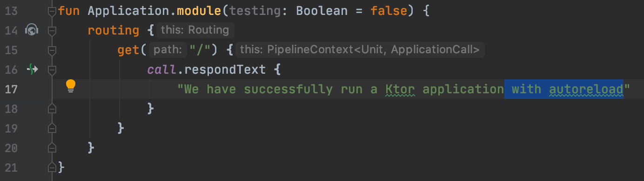The height and width of the screenshot is (181, 644).
Task: Click the Boolean type in the function signature
Action: point(321,10)
